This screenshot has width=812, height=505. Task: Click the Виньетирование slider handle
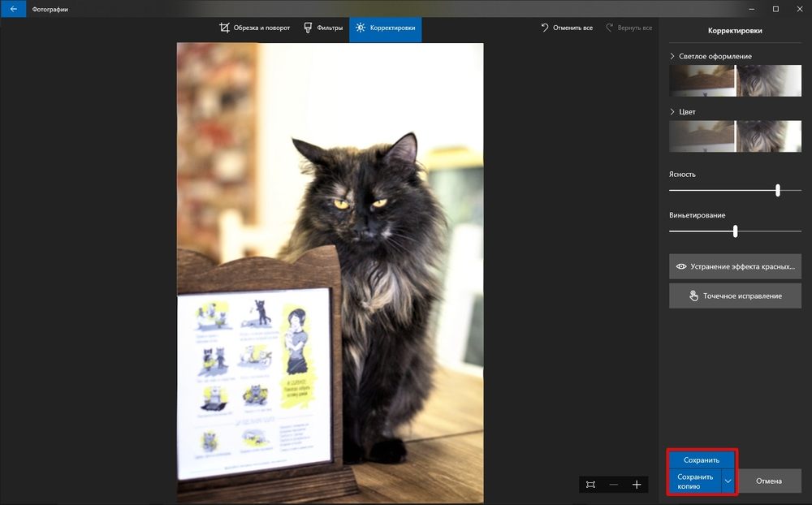coord(736,231)
